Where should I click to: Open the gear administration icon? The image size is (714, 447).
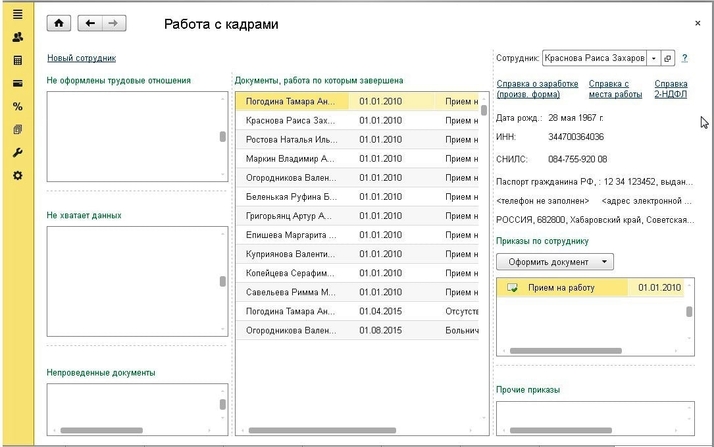(x=17, y=176)
